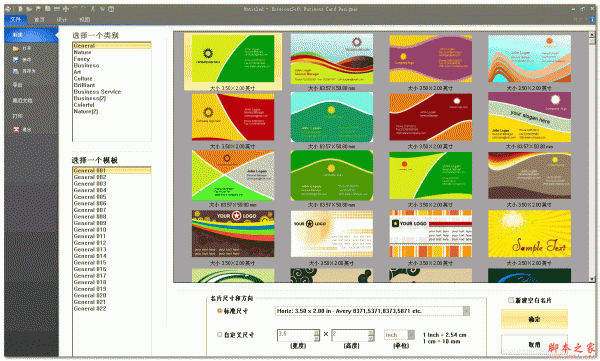Click the open-folder icon in the quick access toolbar
The image size is (600, 361).
pyautogui.click(x=29, y=9)
